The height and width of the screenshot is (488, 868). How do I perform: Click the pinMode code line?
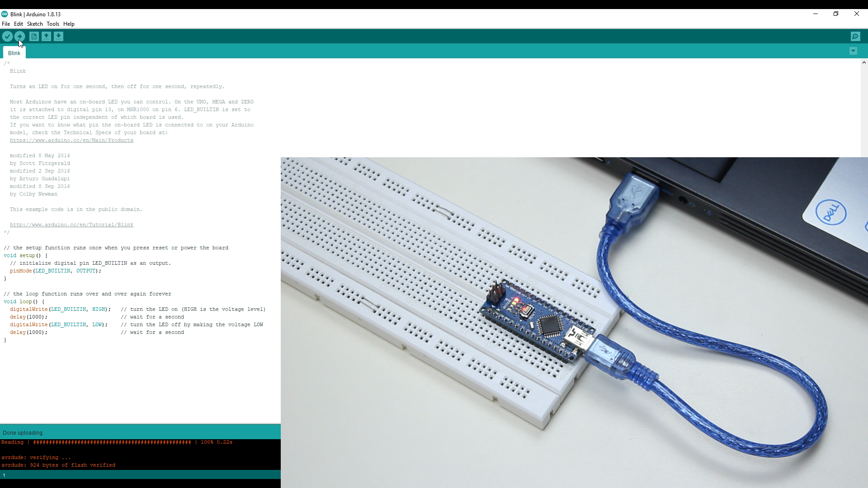(55, 271)
